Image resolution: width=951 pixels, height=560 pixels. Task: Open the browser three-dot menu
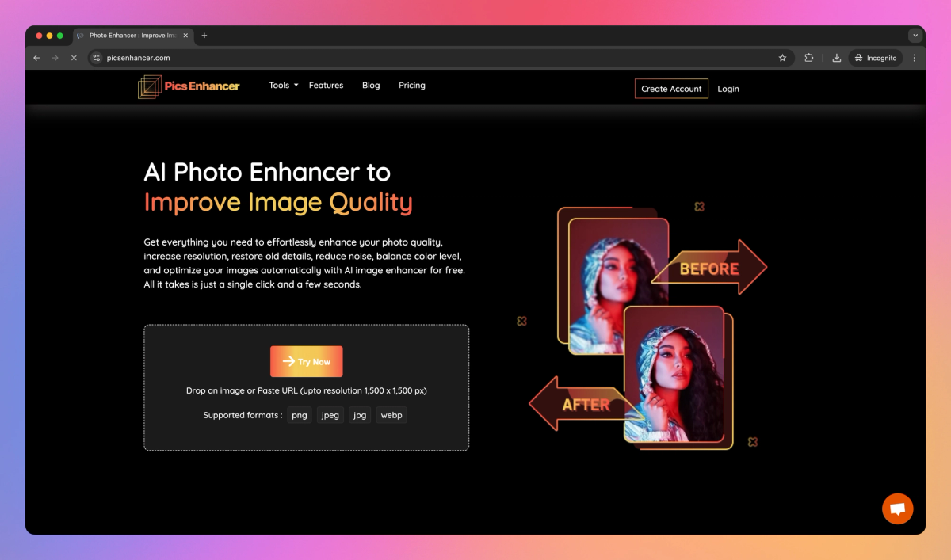coord(914,58)
